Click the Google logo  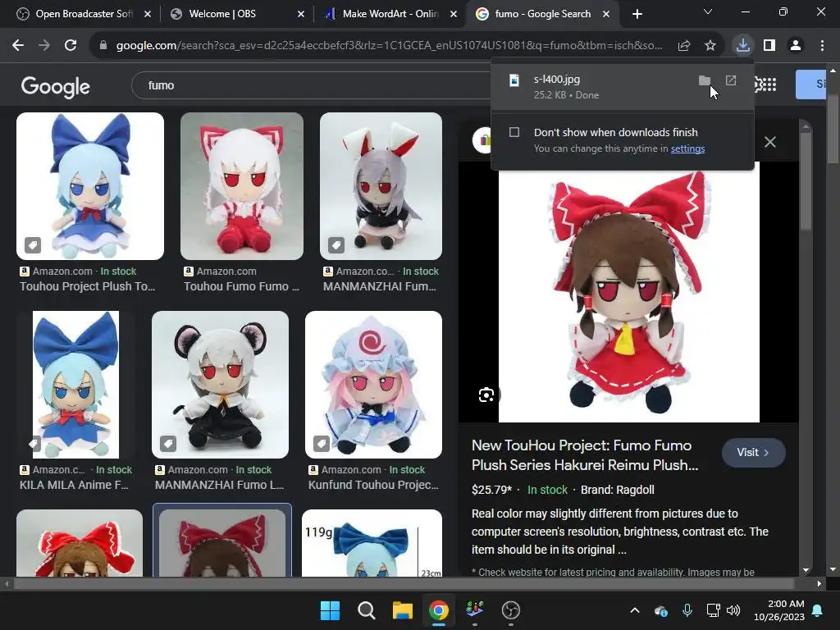point(55,86)
